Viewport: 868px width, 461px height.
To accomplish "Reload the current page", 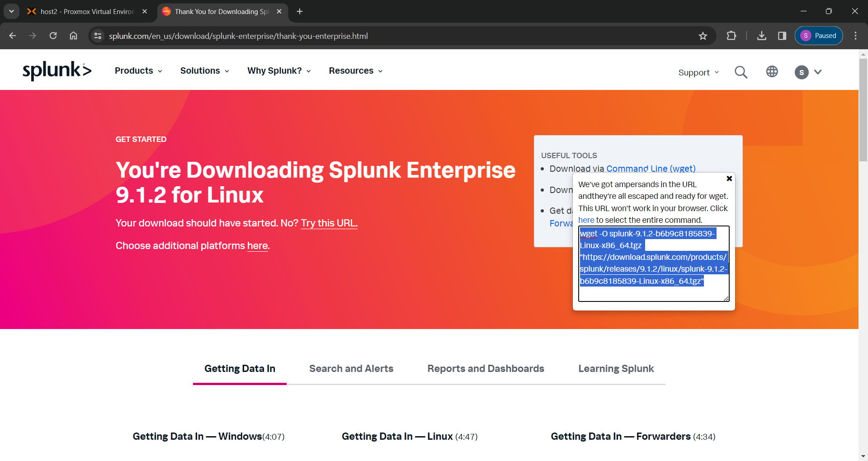I will 53,36.
